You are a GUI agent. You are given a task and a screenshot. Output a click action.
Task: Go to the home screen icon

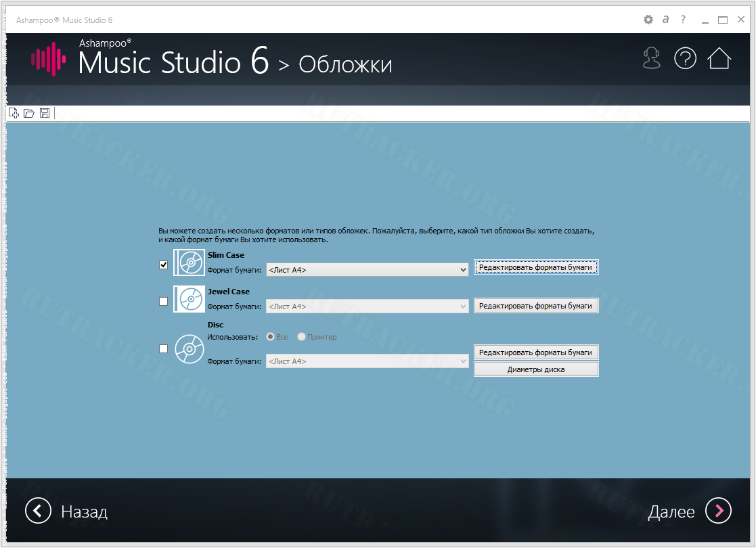pyautogui.click(x=719, y=59)
